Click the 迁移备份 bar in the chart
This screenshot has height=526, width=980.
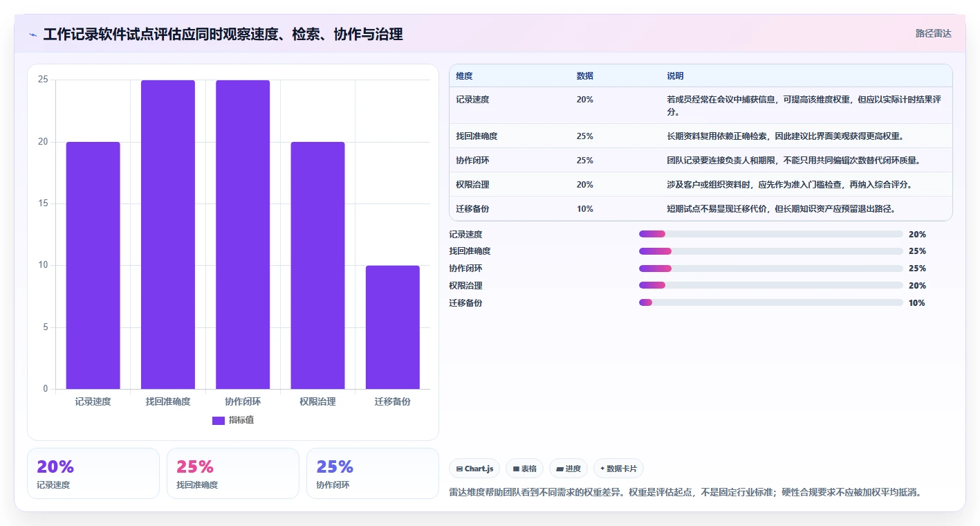tap(393, 327)
